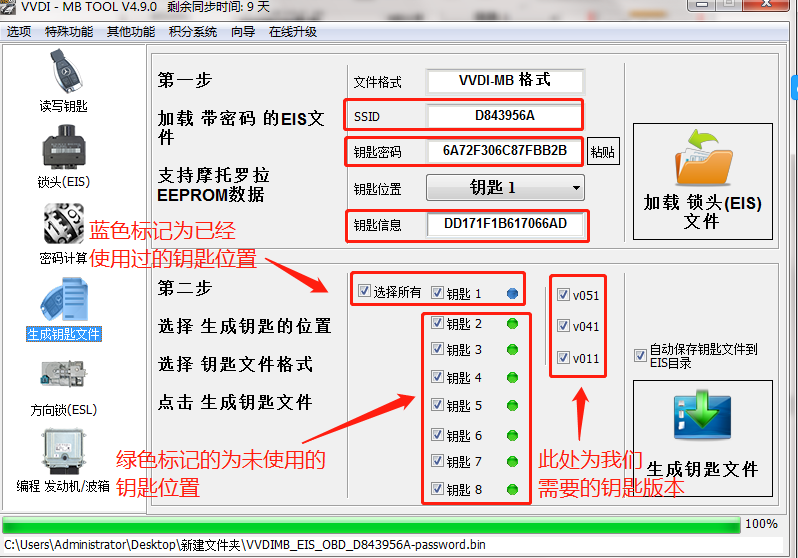The width and height of the screenshot is (798, 558).
Task: Toggle the 钥匙 6 checkbox
Action: (x=437, y=434)
